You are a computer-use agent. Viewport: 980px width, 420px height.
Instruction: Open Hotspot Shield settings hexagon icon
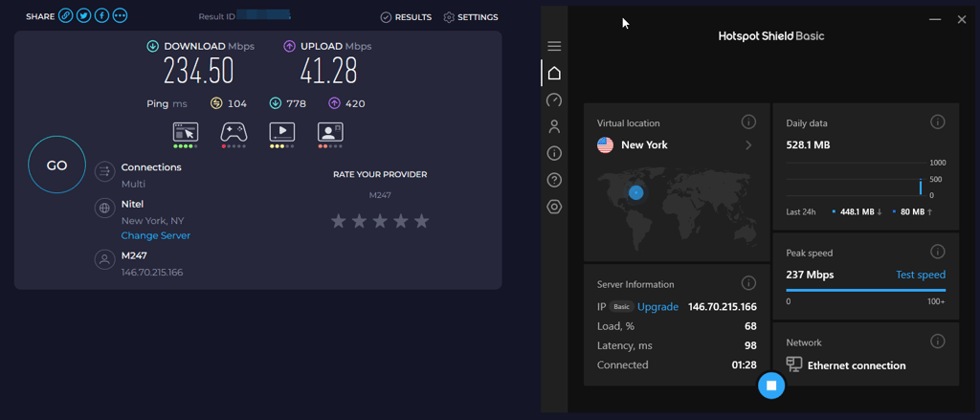tap(554, 207)
